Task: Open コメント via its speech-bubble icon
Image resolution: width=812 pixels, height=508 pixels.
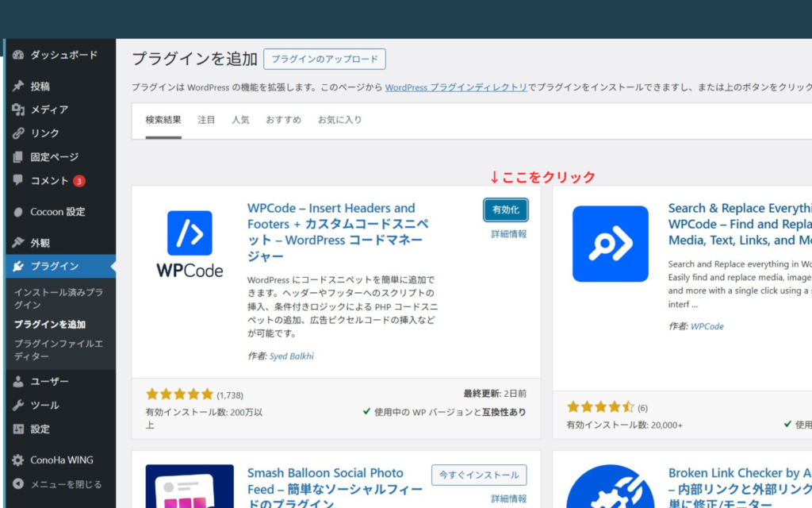Action: (19, 180)
